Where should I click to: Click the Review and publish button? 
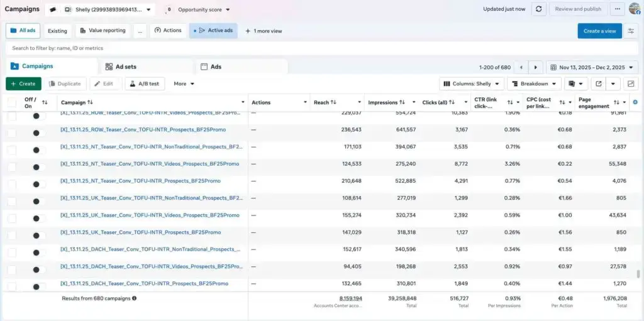pos(578,9)
